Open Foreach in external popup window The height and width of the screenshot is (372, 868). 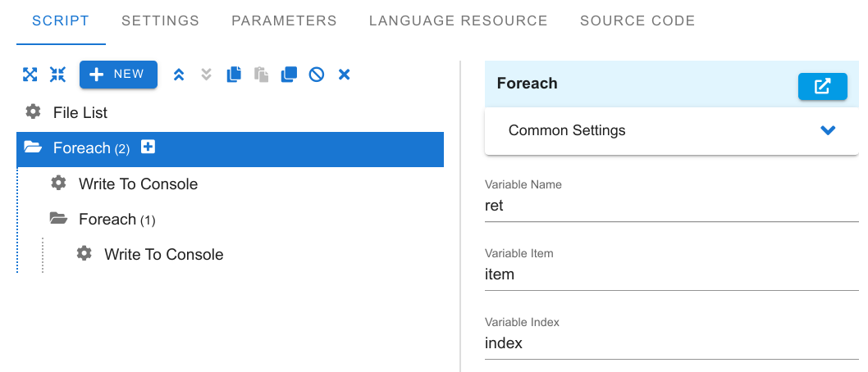tap(823, 86)
